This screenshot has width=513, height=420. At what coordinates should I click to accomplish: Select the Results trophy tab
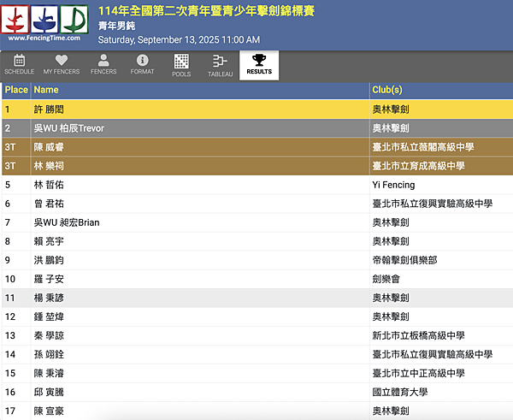259,65
